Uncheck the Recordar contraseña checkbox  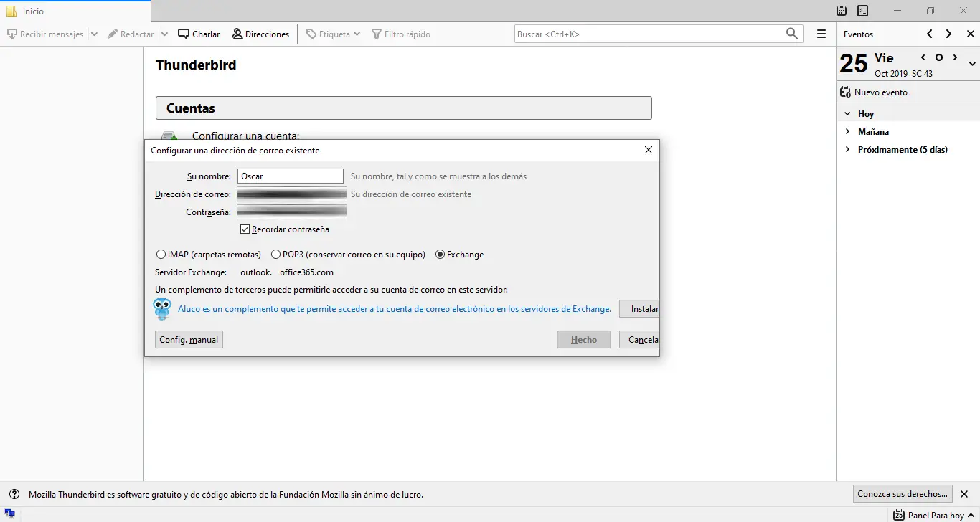tap(245, 229)
